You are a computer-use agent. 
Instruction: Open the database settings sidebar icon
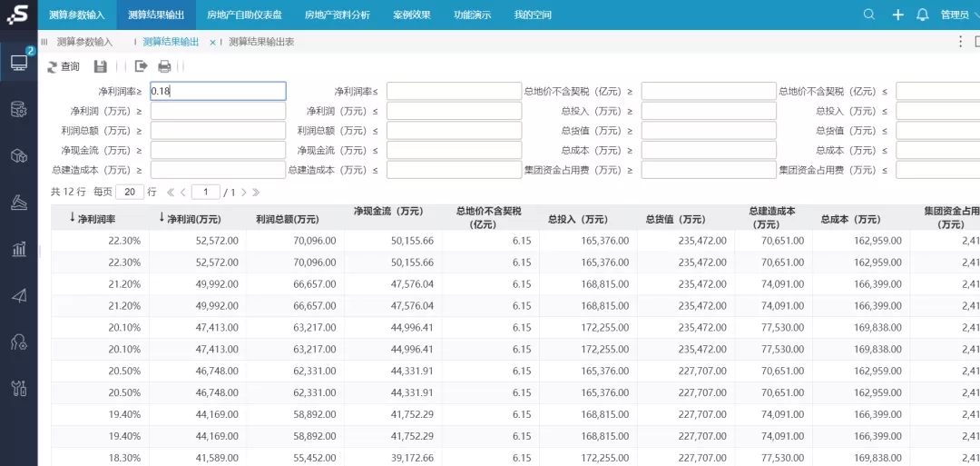click(19, 110)
